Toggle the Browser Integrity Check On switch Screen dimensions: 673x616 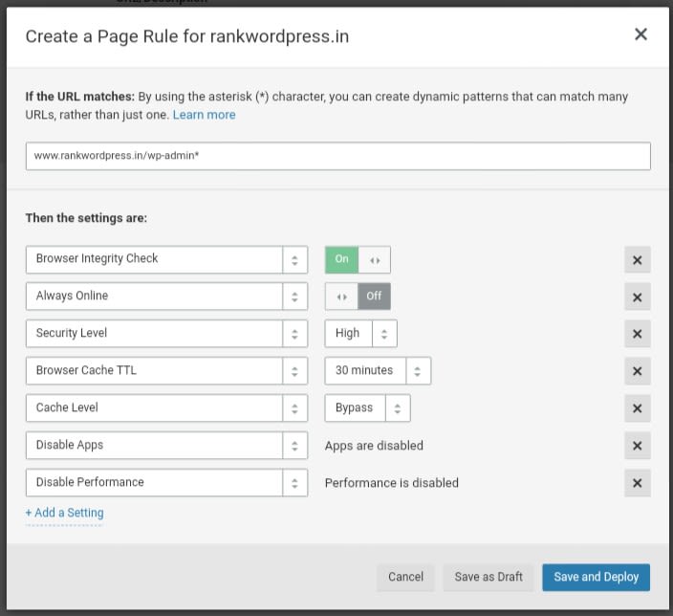(358, 259)
